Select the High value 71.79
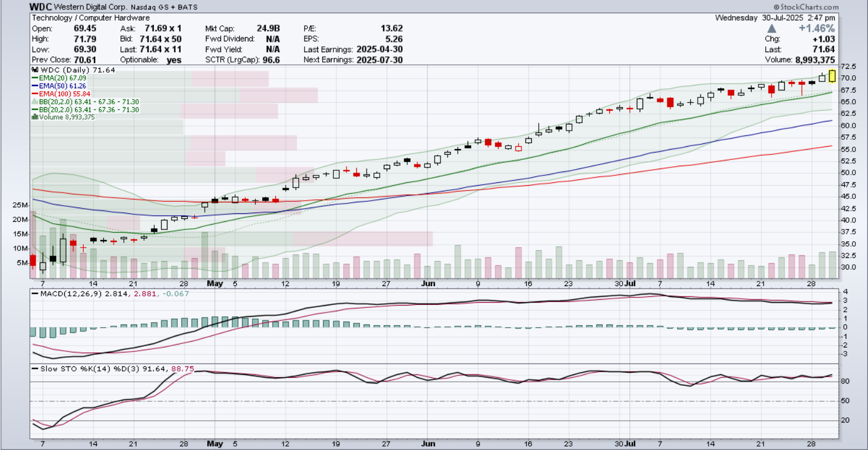Screen dimensions: 868x450 click(85, 39)
